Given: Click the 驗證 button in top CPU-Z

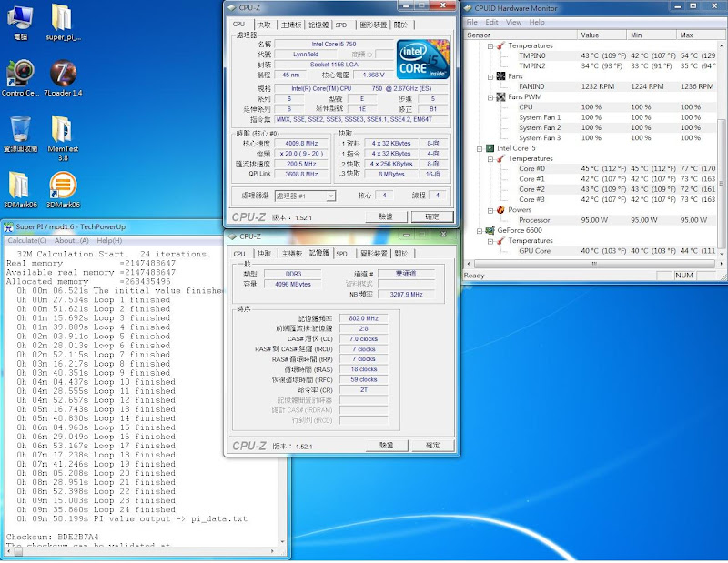Looking at the screenshot, I should (x=386, y=216).
